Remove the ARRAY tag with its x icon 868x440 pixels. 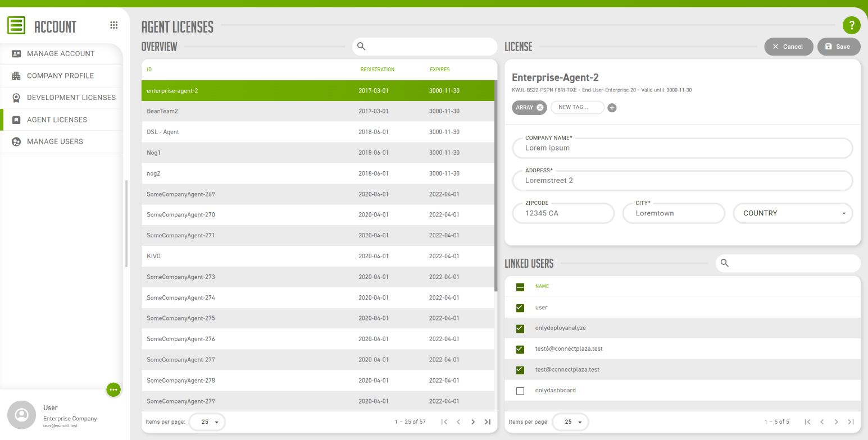click(x=540, y=107)
